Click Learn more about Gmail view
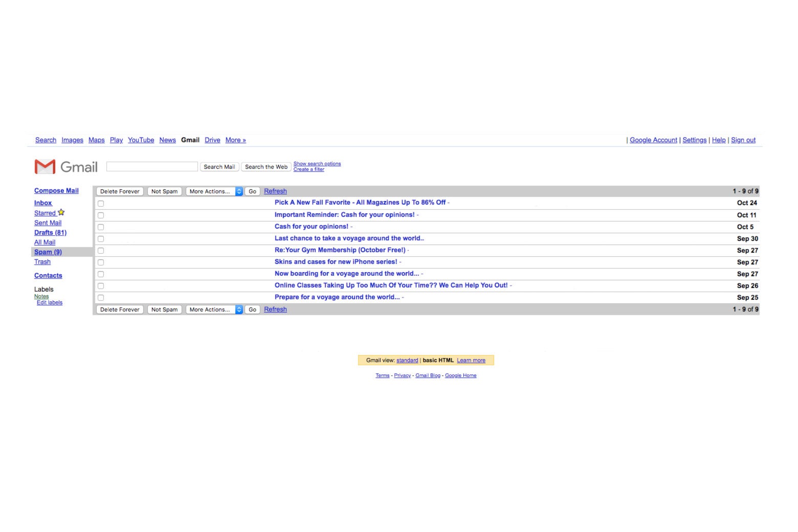This screenshot has height=532, width=798. click(471, 361)
